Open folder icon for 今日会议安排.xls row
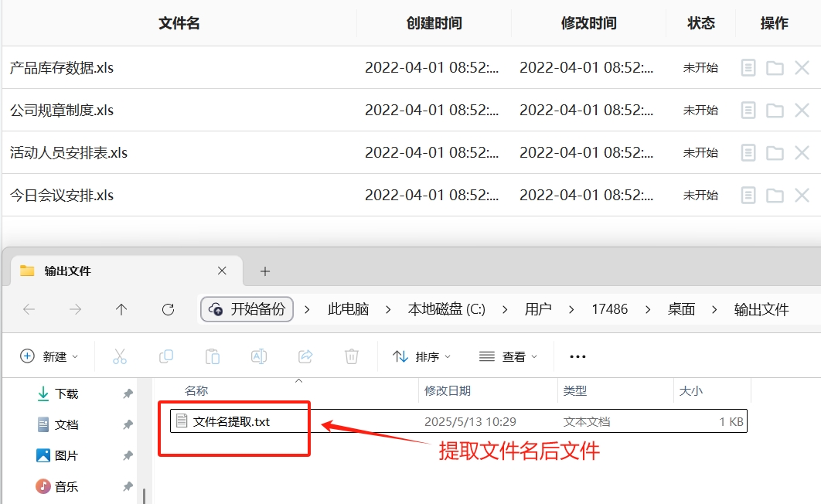The image size is (821, 504). pos(775,196)
